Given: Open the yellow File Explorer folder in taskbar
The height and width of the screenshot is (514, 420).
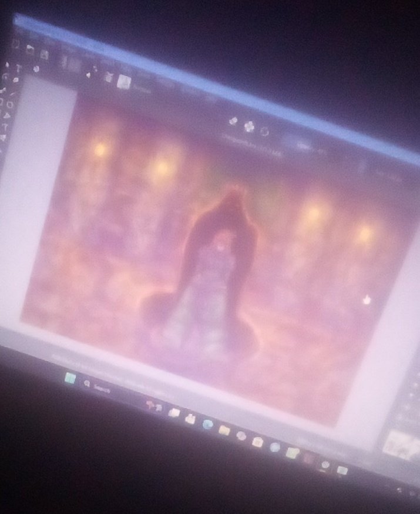Looking at the screenshot, I should [224, 430].
